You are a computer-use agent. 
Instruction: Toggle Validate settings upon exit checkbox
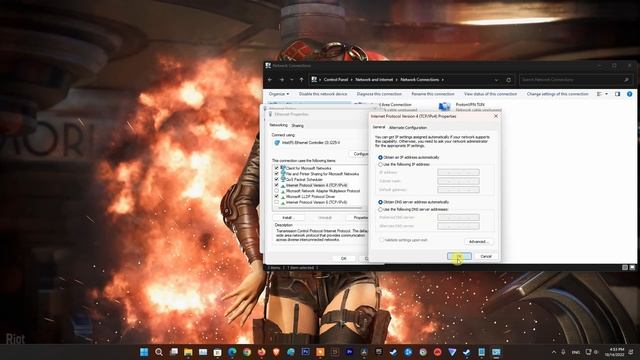[x=382, y=240]
